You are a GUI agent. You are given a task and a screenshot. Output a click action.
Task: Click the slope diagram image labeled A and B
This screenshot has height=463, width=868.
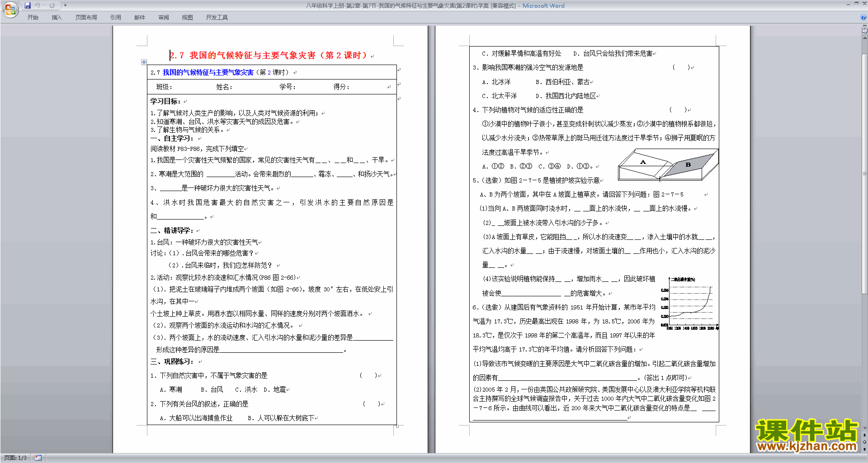point(668,165)
